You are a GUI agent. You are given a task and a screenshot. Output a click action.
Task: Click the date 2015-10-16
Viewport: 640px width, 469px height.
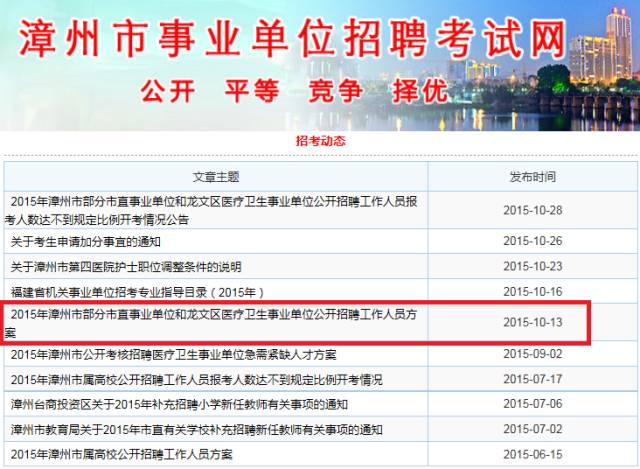pyautogui.click(x=533, y=291)
